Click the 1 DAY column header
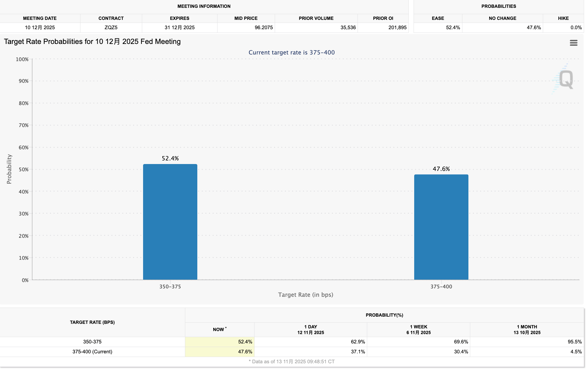Image resolution: width=588 pixels, height=369 pixels. (x=311, y=330)
